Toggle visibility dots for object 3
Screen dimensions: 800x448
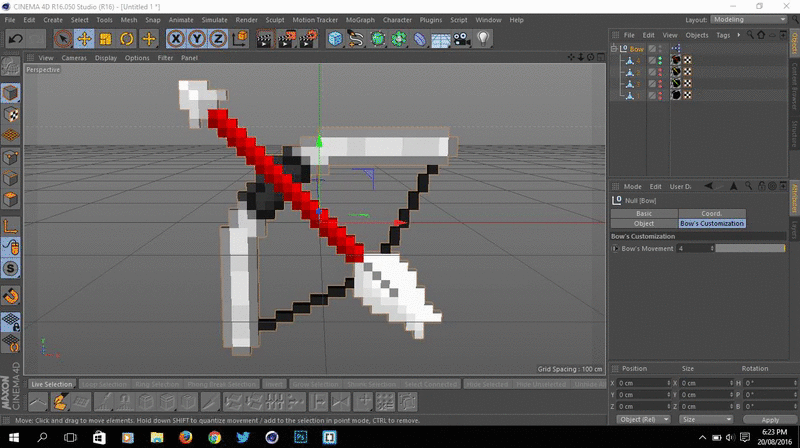point(660,84)
